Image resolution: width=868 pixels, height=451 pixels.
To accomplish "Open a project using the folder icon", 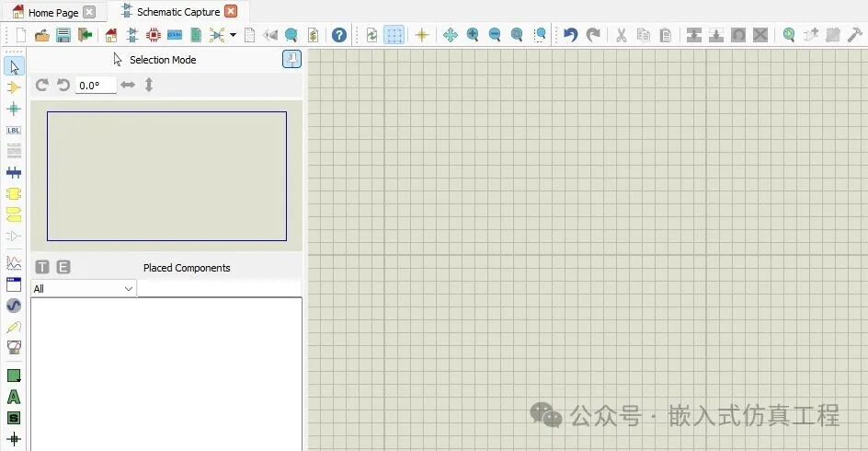I will pyautogui.click(x=42, y=36).
